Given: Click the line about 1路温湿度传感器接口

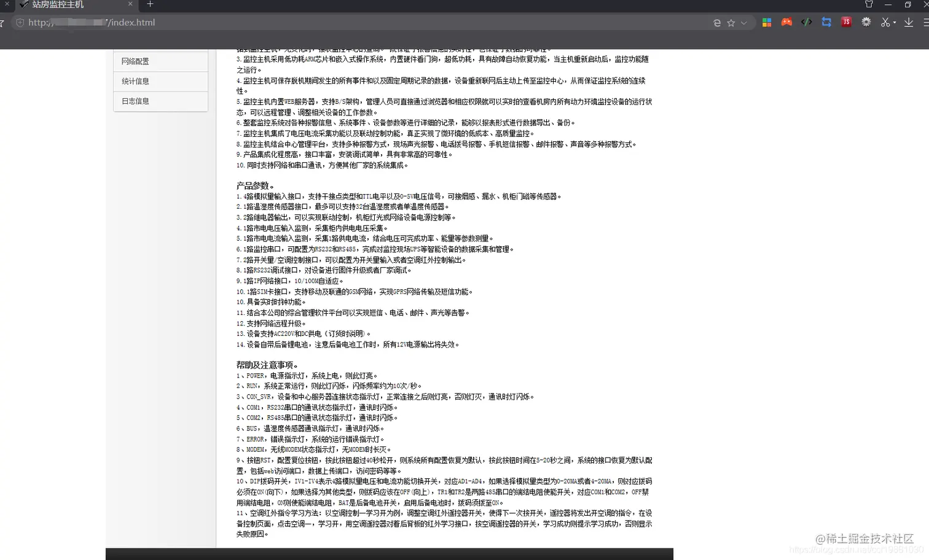Looking at the screenshot, I should (343, 207).
